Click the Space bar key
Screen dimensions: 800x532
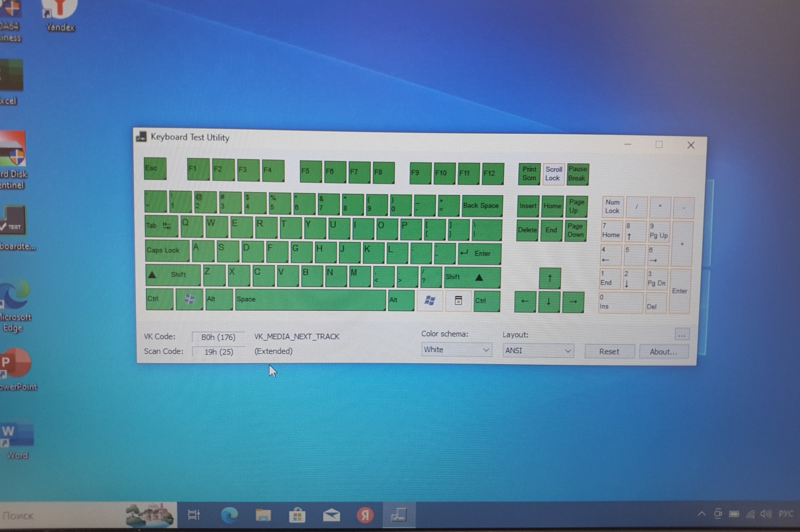310,300
